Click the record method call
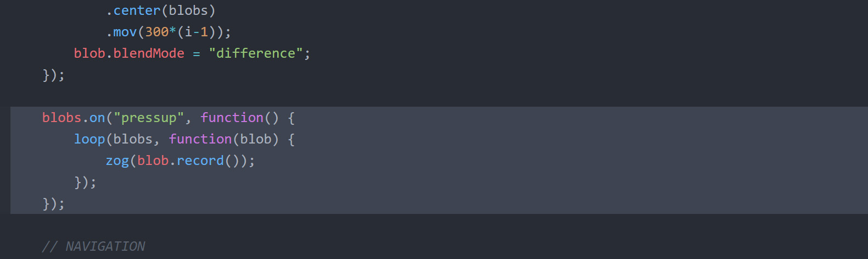The width and height of the screenshot is (868, 259). (x=200, y=161)
